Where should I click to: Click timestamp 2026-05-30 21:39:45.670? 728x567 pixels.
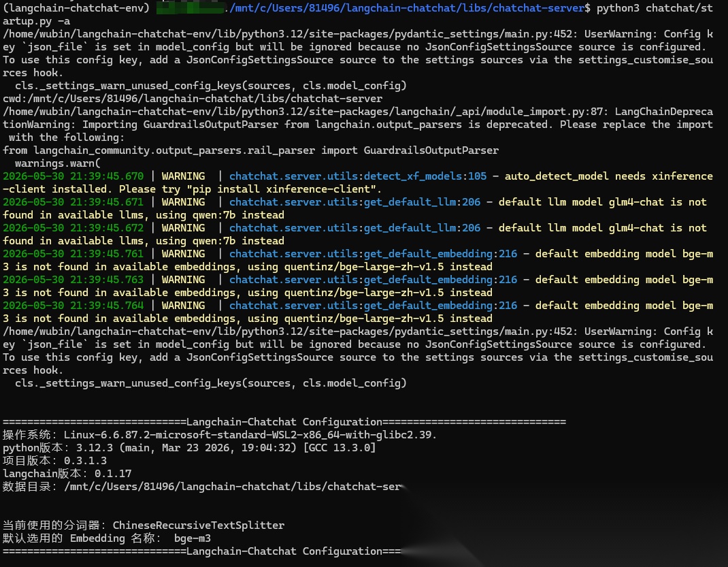tap(73, 176)
